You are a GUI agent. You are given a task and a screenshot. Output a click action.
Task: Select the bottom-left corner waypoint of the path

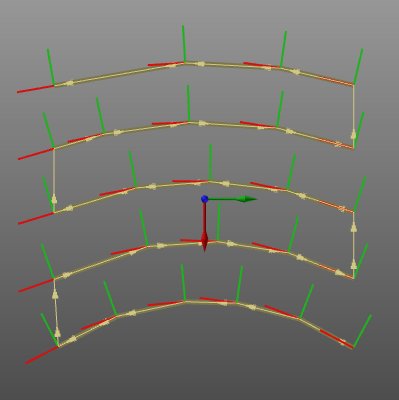58,347
